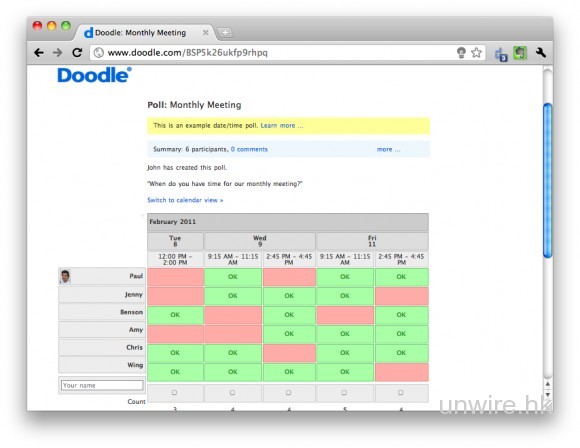
Task: Click the Your name input field
Action: point(102,385)
